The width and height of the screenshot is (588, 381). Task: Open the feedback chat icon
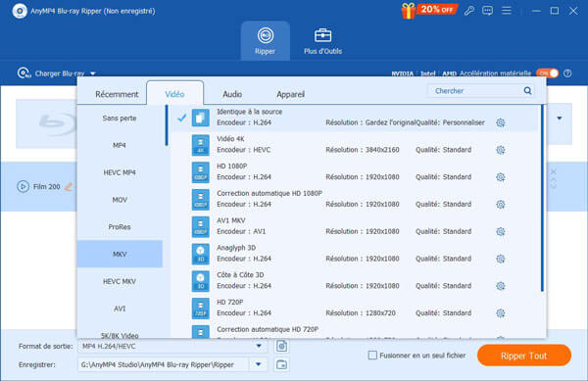(487, 11)
